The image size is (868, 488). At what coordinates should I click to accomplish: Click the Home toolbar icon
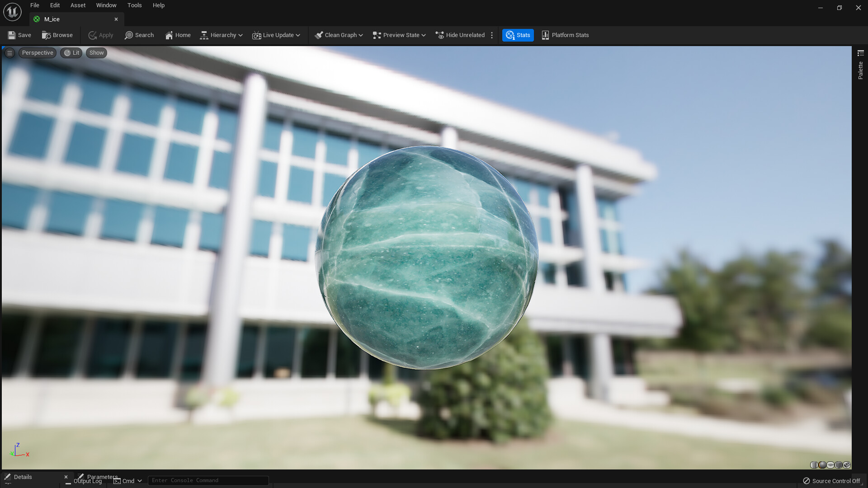(x=177, y=35)
